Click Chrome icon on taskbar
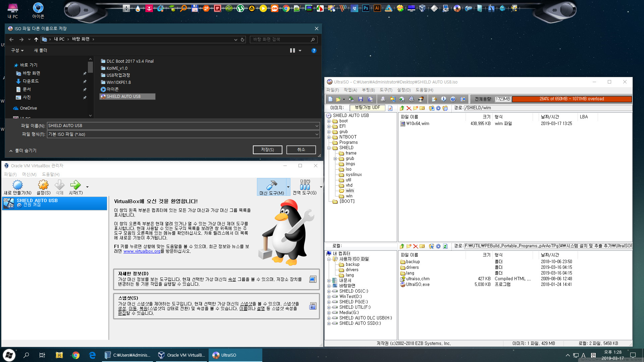 (x=76, y=355)
